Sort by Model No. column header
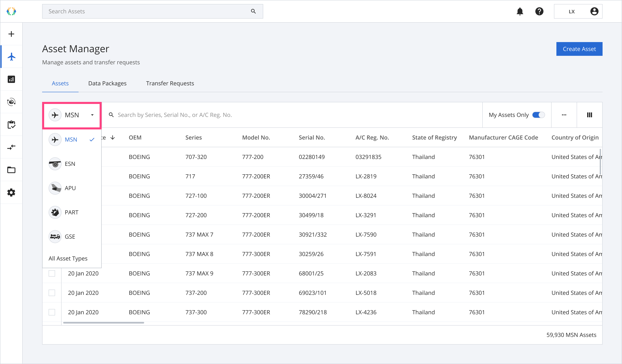The image size is (622, 364). (256, 138)
